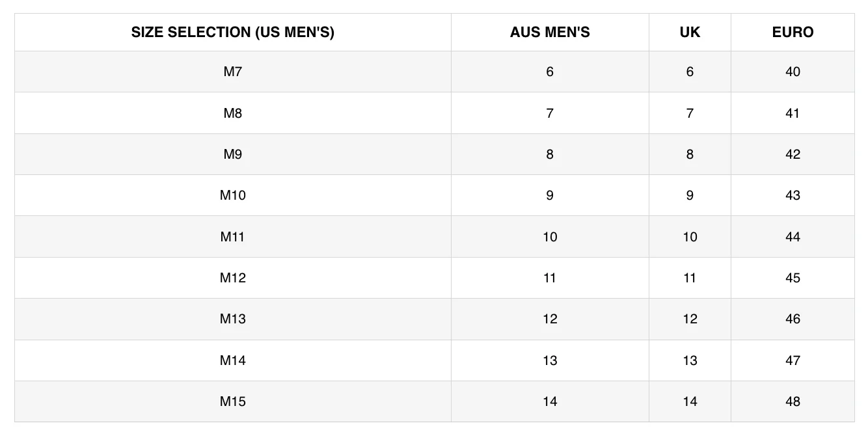Click EURO size 47 cell
Image resolution: width=868 pixels, height=432 pixels.
tap(793, 360)
